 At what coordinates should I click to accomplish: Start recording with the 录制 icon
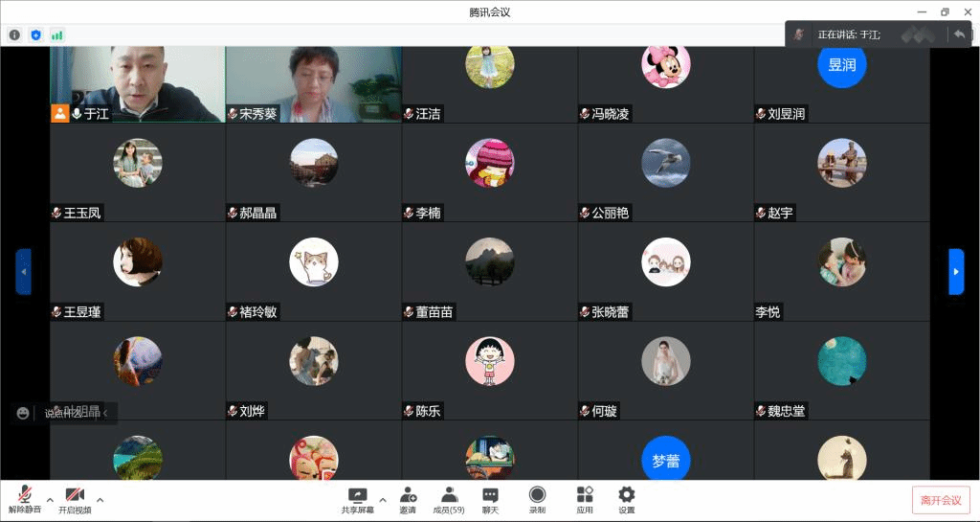tap(537, 496)
